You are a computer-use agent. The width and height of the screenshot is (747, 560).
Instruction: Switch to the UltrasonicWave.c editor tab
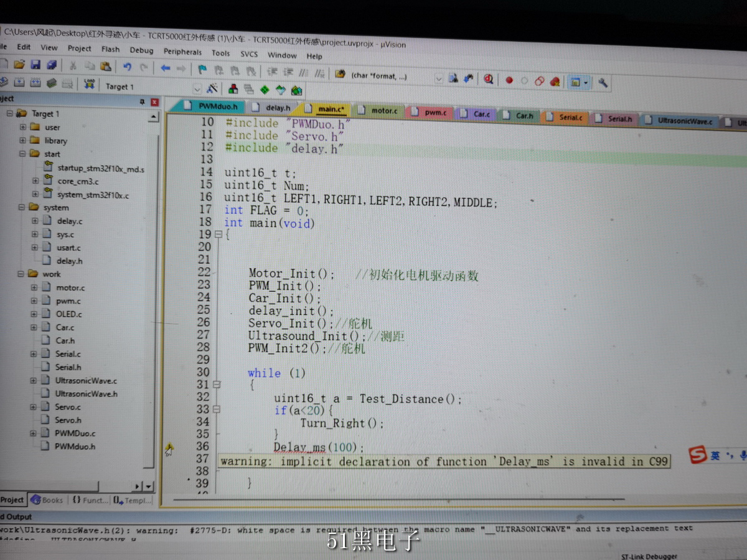pyautogui.click(x=679, y=121)
